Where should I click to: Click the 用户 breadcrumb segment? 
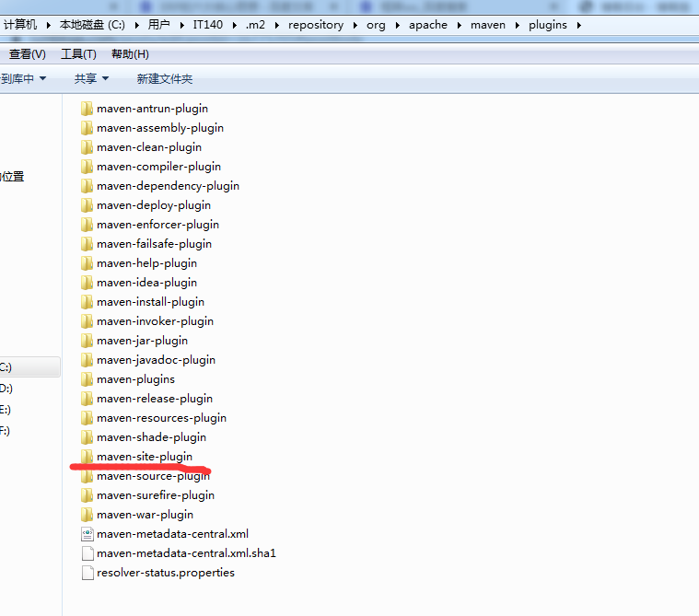click(x=158, y=25)
